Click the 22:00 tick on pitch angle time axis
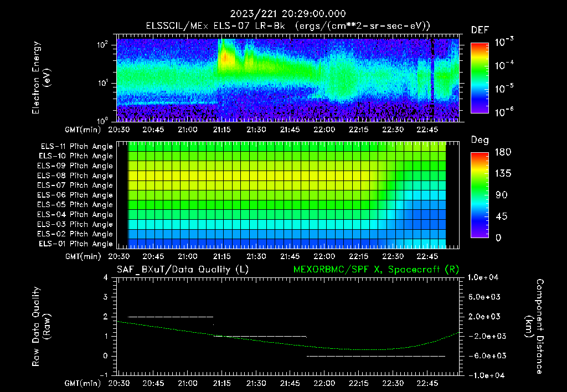 324,256
